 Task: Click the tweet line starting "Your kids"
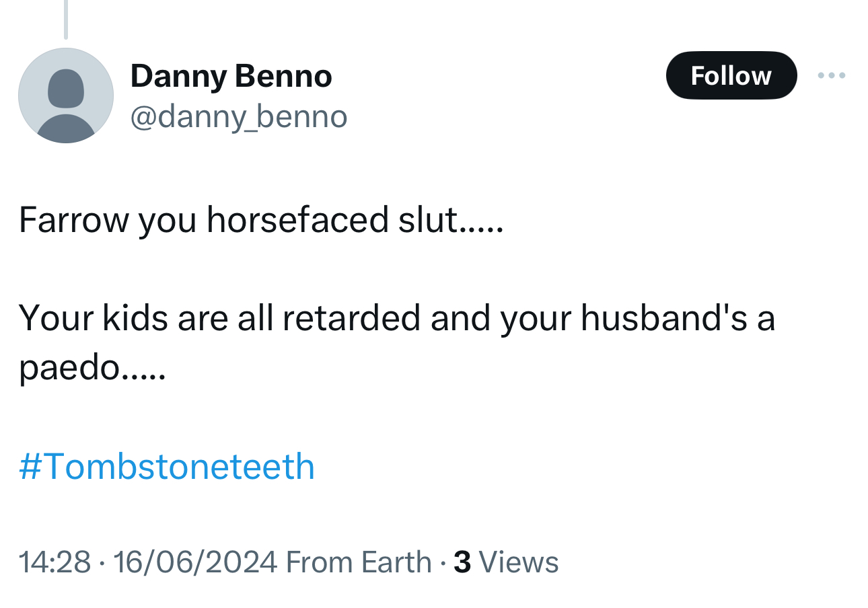[x=396, y=317]
